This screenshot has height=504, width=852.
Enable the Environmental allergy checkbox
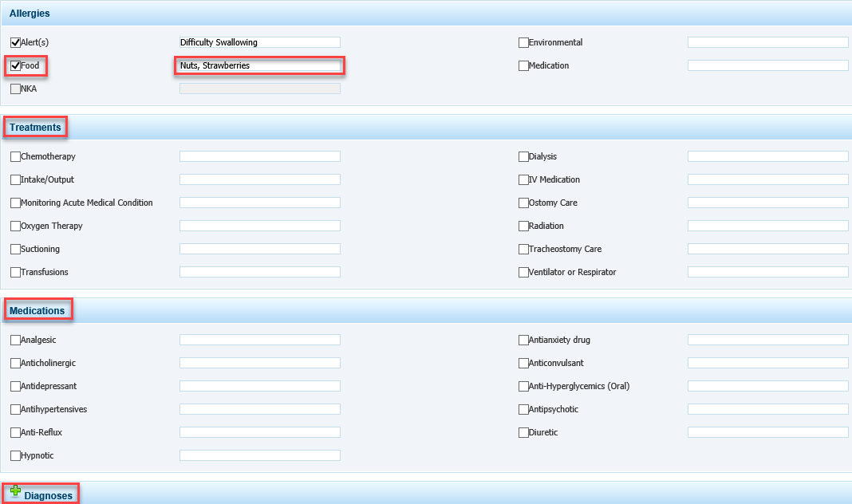[x=523, y=43]
